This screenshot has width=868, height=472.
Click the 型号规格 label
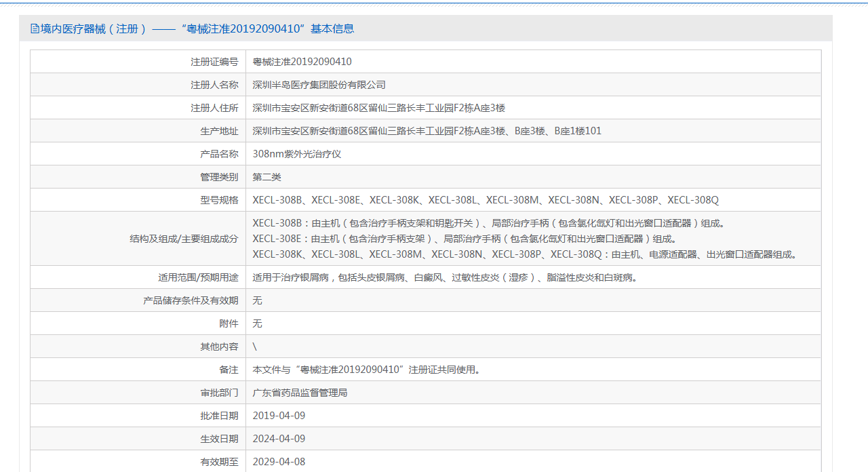pos(219,200)
